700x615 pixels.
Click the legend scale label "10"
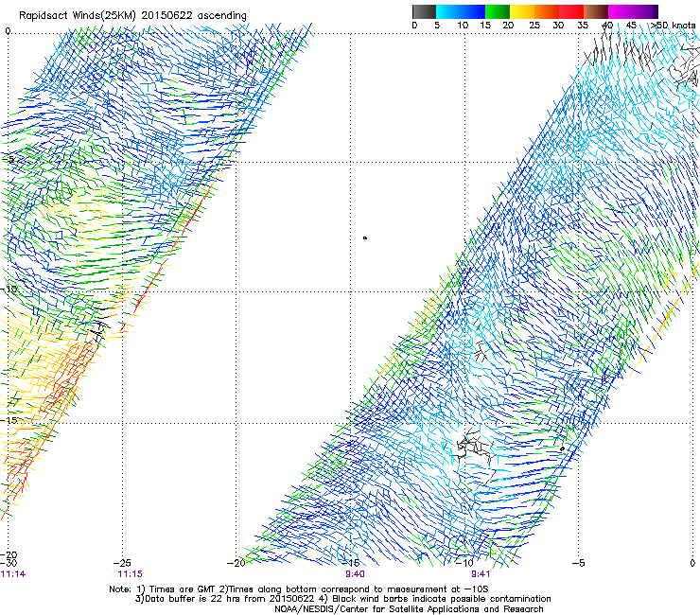463,25
